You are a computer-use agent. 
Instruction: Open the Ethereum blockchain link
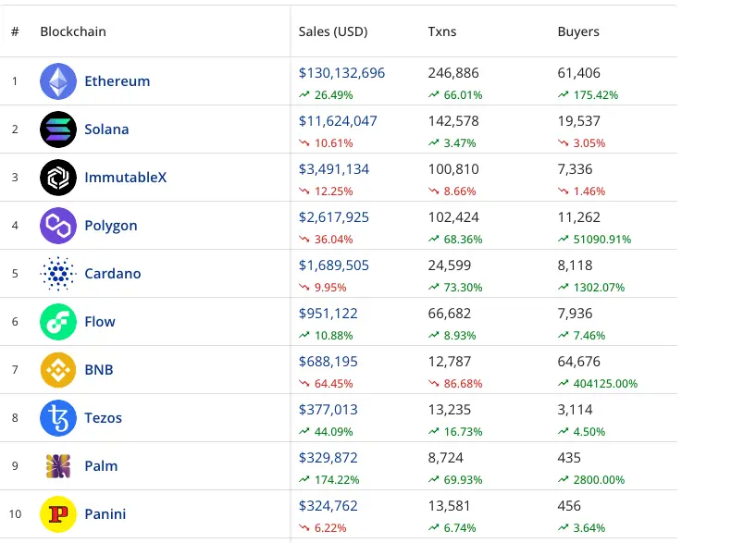pyautogui.click(x=118, y=81)
